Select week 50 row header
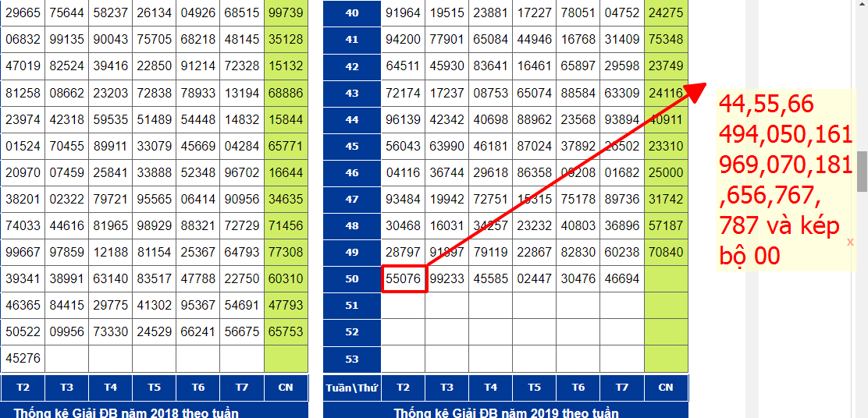The image size is (868, 418). tap(351, 278)
